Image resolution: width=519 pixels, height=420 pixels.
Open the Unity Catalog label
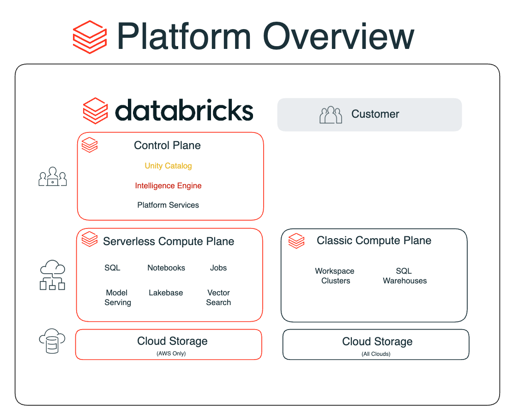(x=168, y=166)
